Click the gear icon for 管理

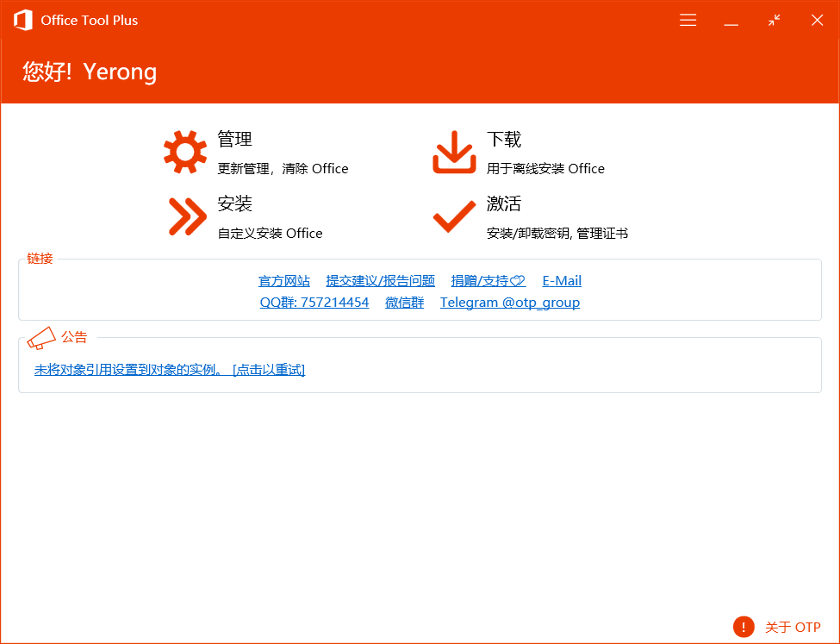point(184,153)
